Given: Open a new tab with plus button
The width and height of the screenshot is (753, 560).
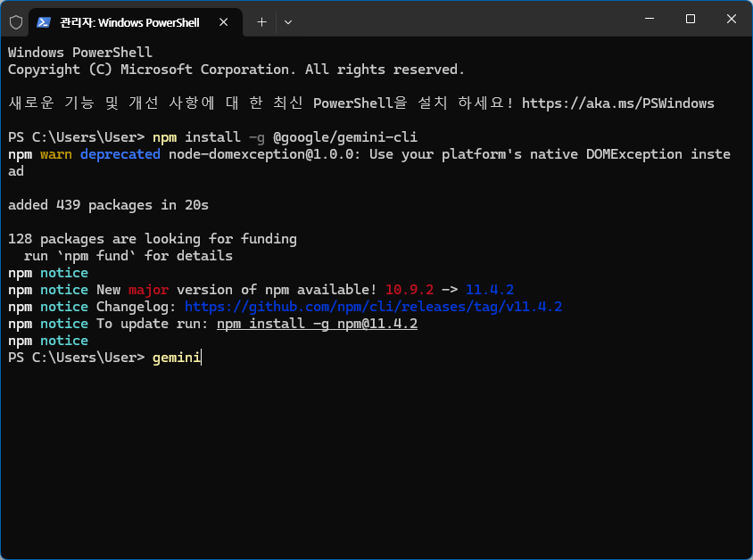Looking at the screenshot, I should click(x=261, y=22).
